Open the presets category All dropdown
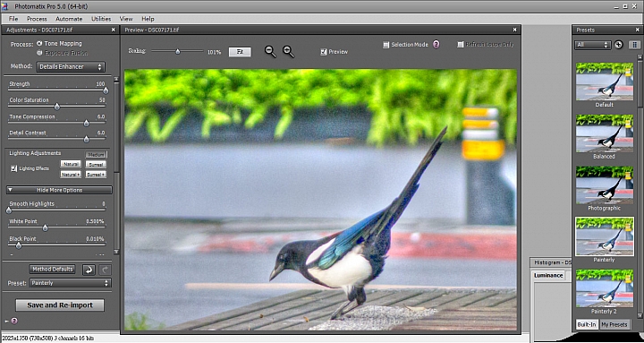This screenshot has width=644, height=343. 593,45
